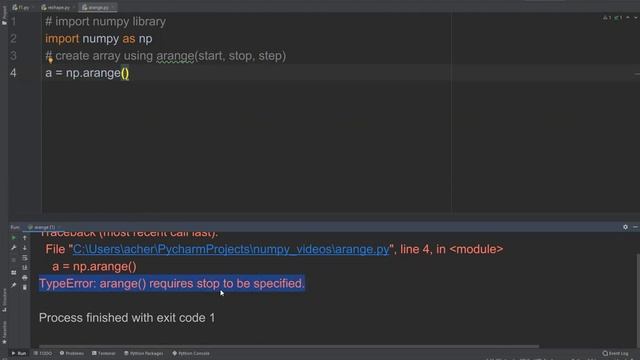640x360 pixels.
Task: Open Project tool window on left sidebar
Action: (x=4, y=16)
